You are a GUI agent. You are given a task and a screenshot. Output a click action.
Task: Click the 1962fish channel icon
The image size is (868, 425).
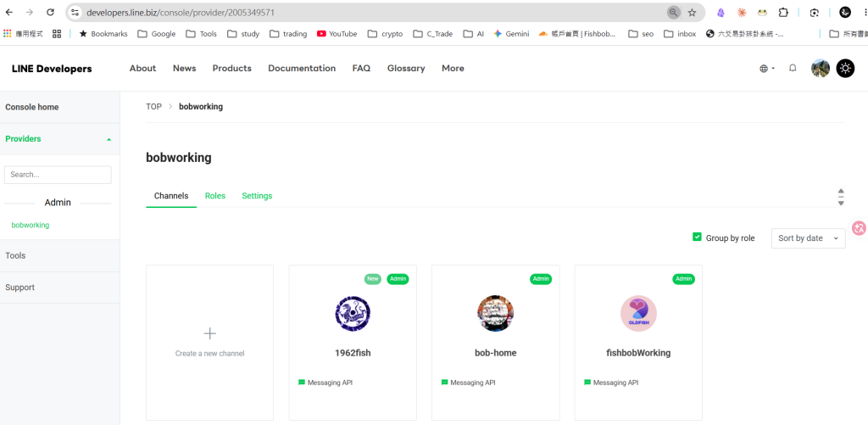coord(353,314)
